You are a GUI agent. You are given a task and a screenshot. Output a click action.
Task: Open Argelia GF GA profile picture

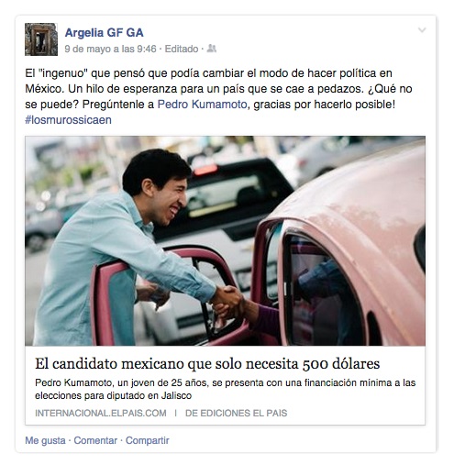coord(41,39)
